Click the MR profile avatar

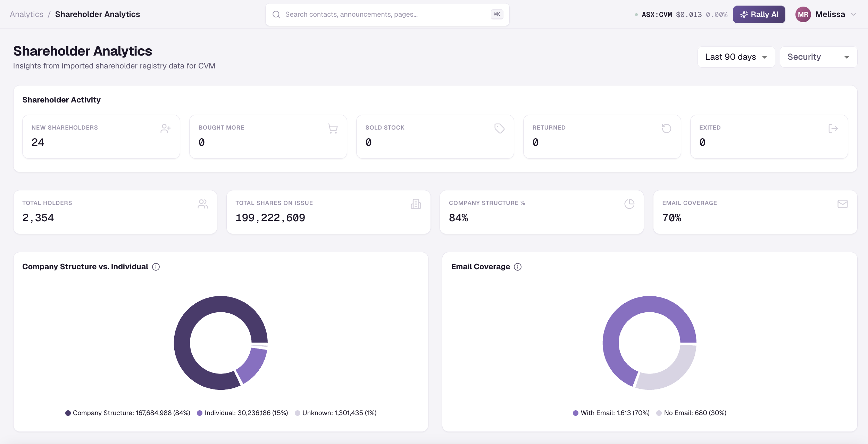tap(803, 15)
